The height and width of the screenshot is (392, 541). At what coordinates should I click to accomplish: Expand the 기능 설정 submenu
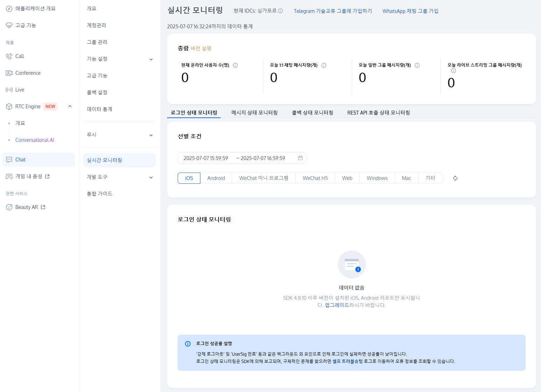click(x=151, y=59)
